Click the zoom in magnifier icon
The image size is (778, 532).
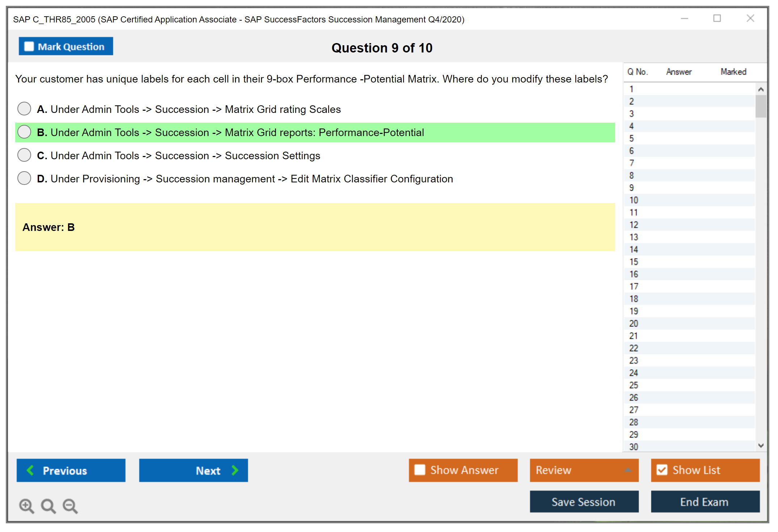click(26, 506)
